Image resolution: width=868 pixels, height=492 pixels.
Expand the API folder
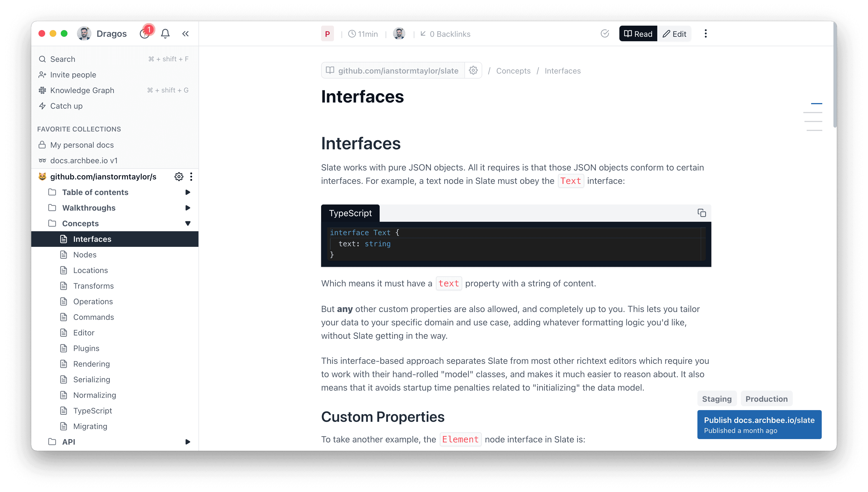coord(188,442)
